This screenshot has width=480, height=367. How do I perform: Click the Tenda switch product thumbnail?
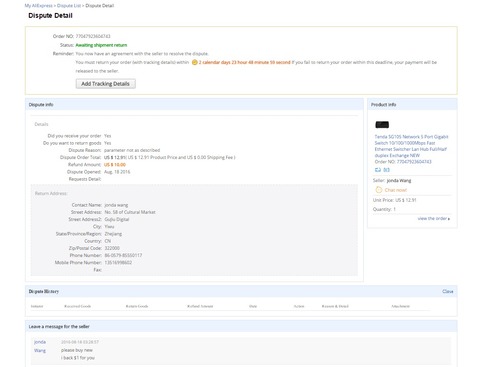pyautogui.click(x=382, y=125)
